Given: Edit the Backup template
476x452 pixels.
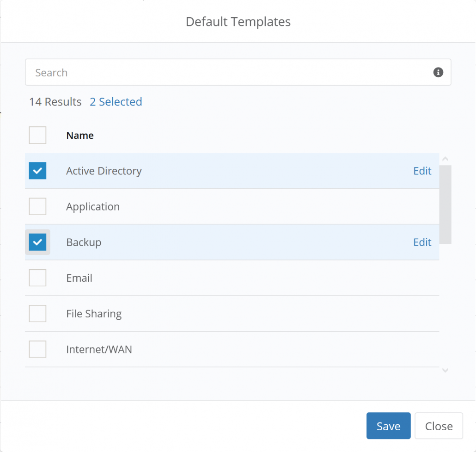Looking at the screenshot, I should click(x=422, y=242).
